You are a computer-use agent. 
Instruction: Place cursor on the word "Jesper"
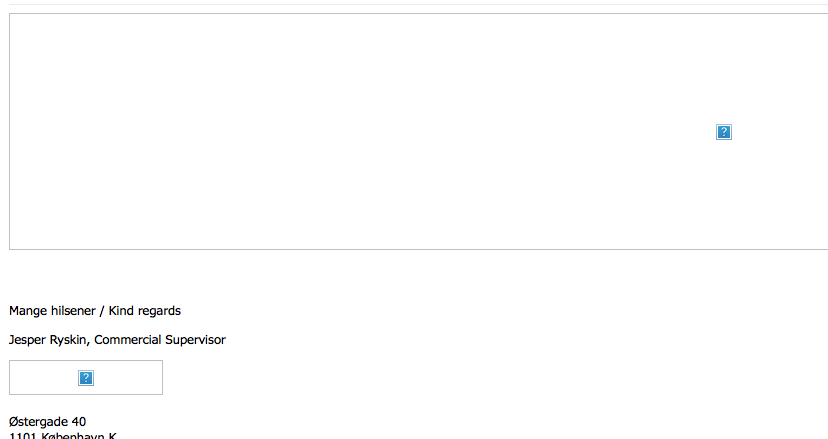click(27, 340)
